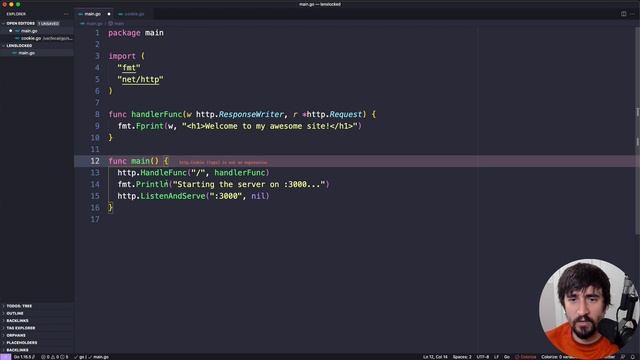640x360 pixels.
Task: Click the "net/http" import link
Action: 140,79
